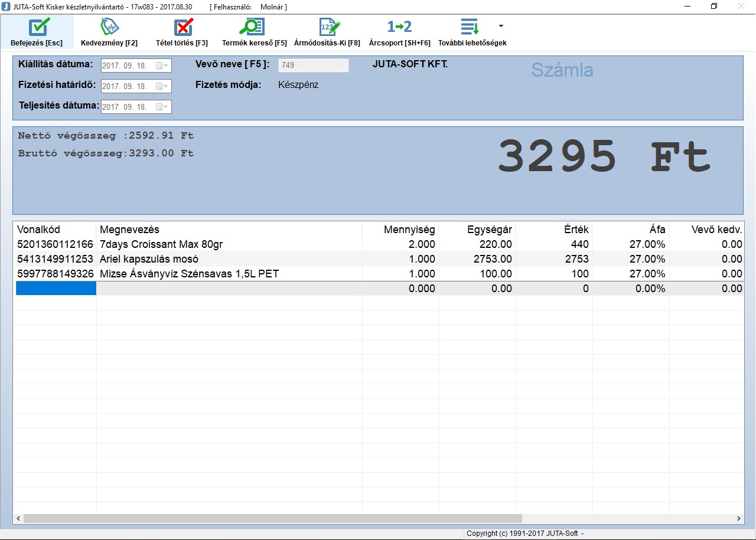Select the Árcsoport [SH+F6] 1→2 icon
The width and height of the screenshot is (756, 540).
click(399, 27)
